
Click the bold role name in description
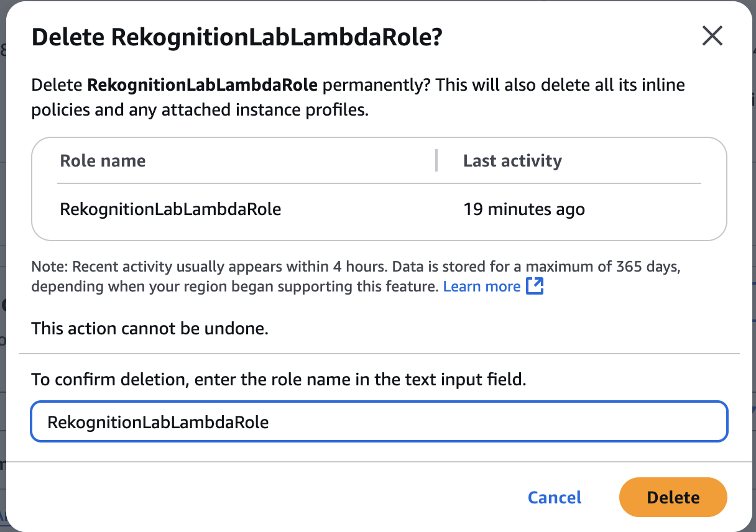[x=203, y=85]
